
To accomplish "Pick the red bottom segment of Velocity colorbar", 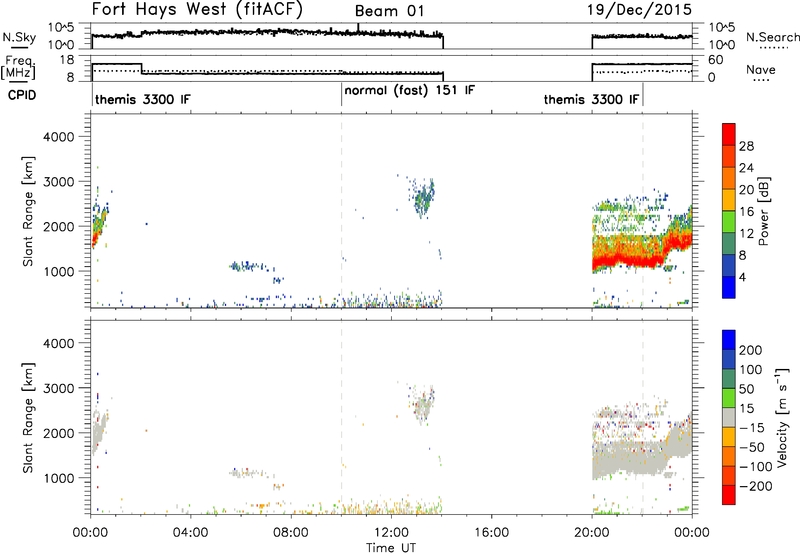I will tap(729, 495).
